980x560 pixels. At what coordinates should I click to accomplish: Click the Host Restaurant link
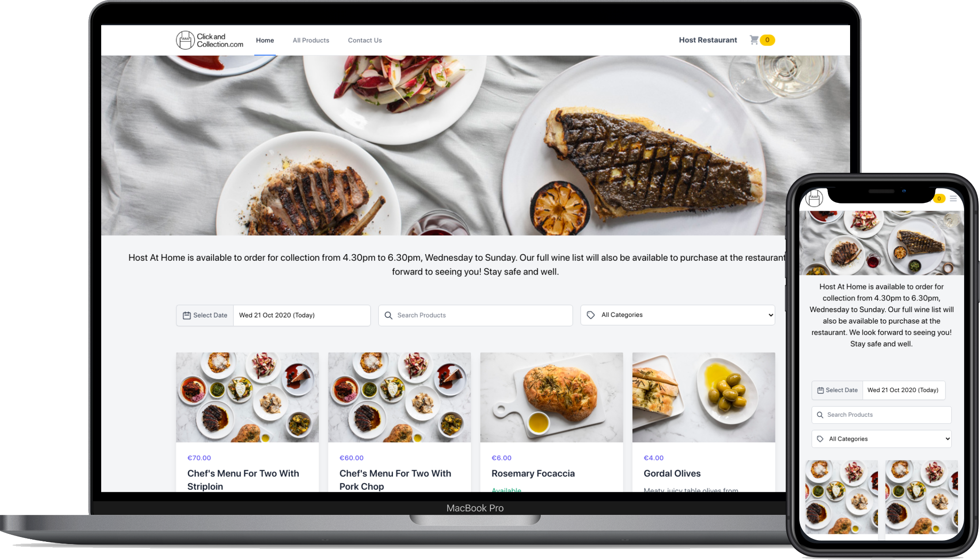coord(708,40)
